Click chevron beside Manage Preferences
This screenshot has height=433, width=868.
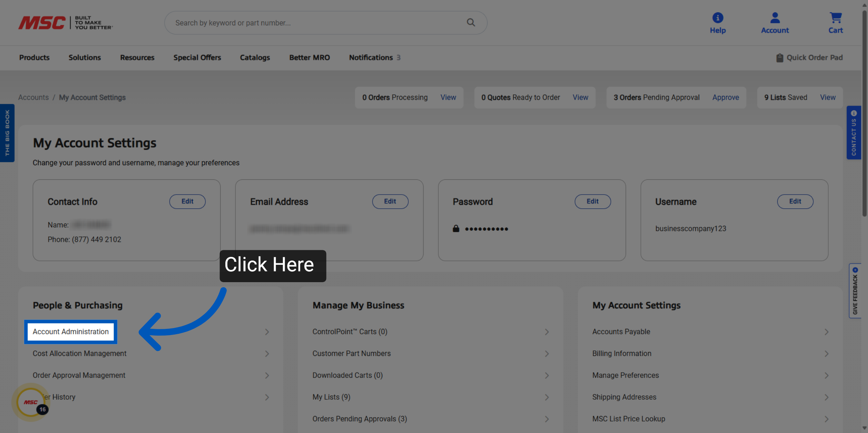coord(826,375)
